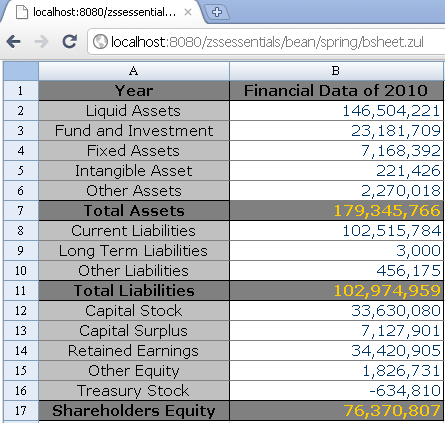The image size is (445, 423).
Task: Click the Financial Data of 2010 cell
Action: (x=336, y=91)
